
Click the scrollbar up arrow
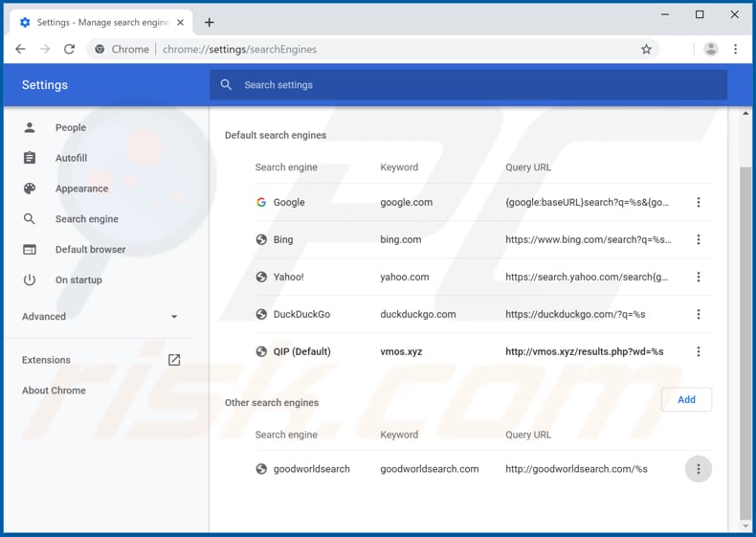click(745, 114)
